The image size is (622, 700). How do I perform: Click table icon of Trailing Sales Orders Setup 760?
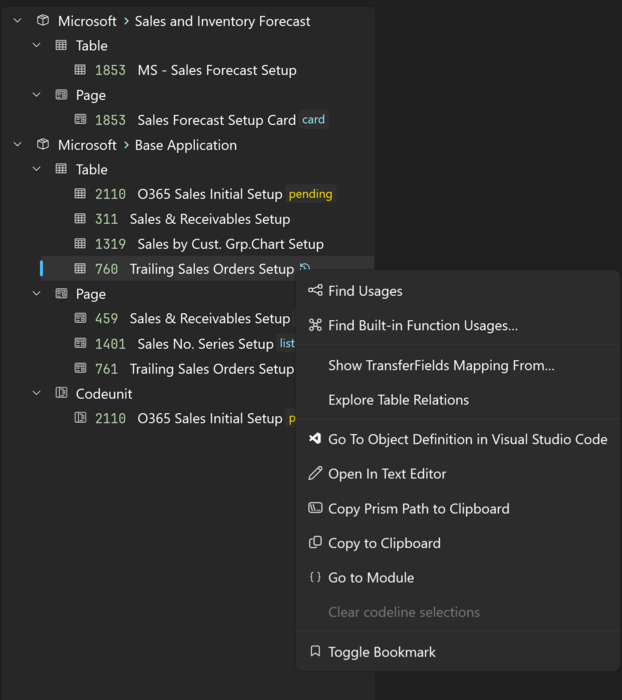click(80, 268)
